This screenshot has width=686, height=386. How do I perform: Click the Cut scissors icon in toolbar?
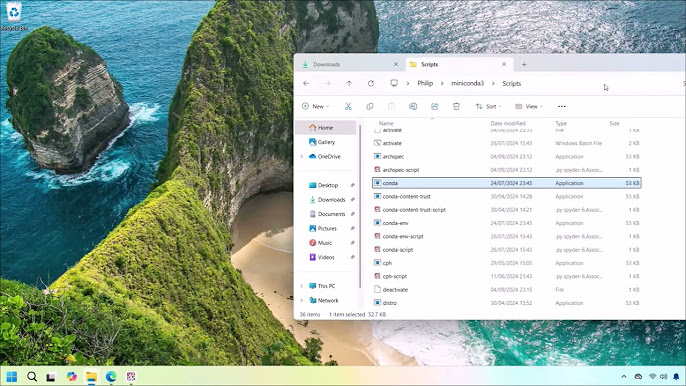(x=348, y=106)
